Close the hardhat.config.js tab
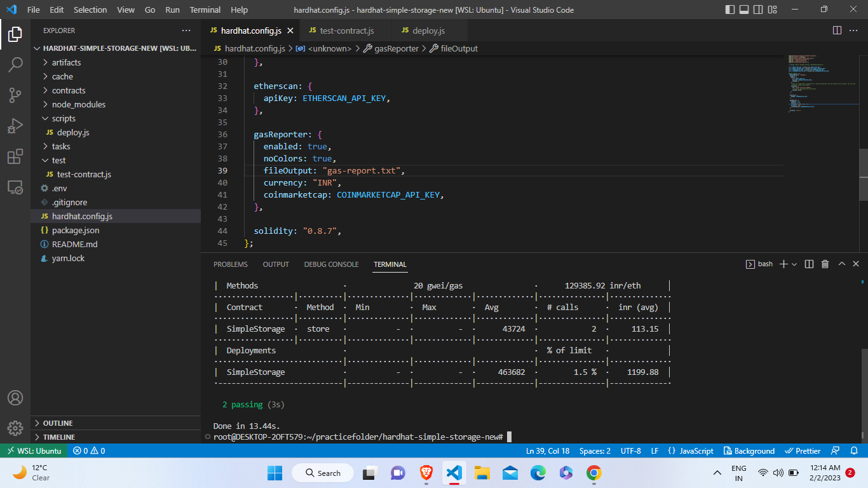Viewport: 868px width, 488px height. point(290,30)
